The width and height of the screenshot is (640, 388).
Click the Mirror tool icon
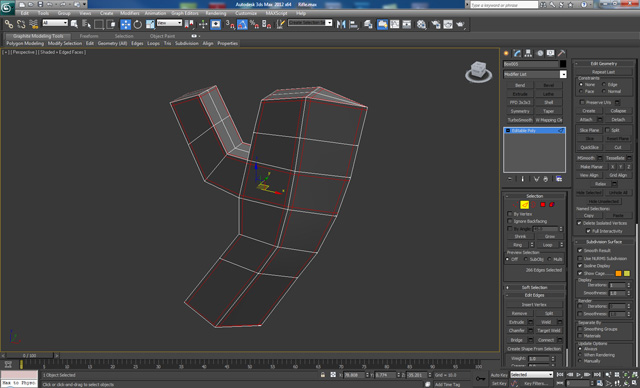click(x=341, y=24)
